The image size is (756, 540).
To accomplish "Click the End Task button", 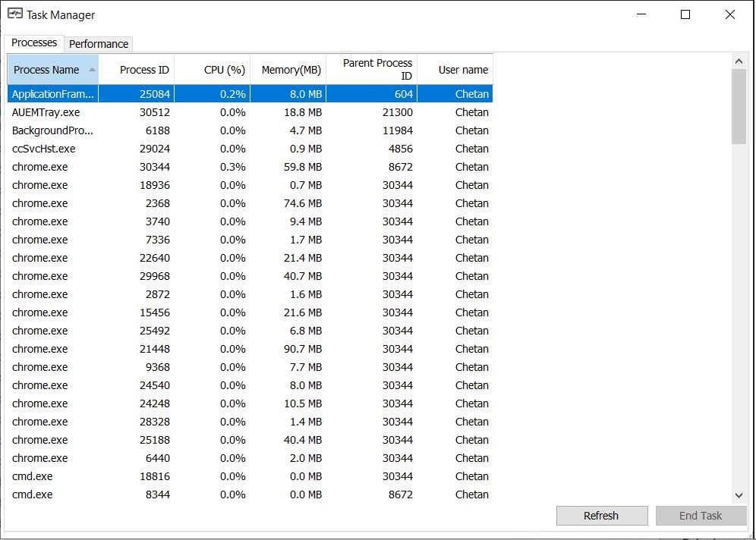I will [x=701, y=515].
